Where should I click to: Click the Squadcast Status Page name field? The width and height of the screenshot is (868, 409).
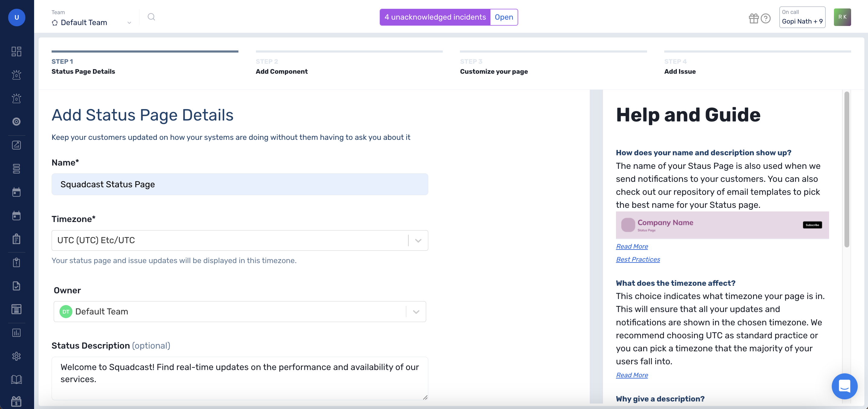click(x=240, y=184)
